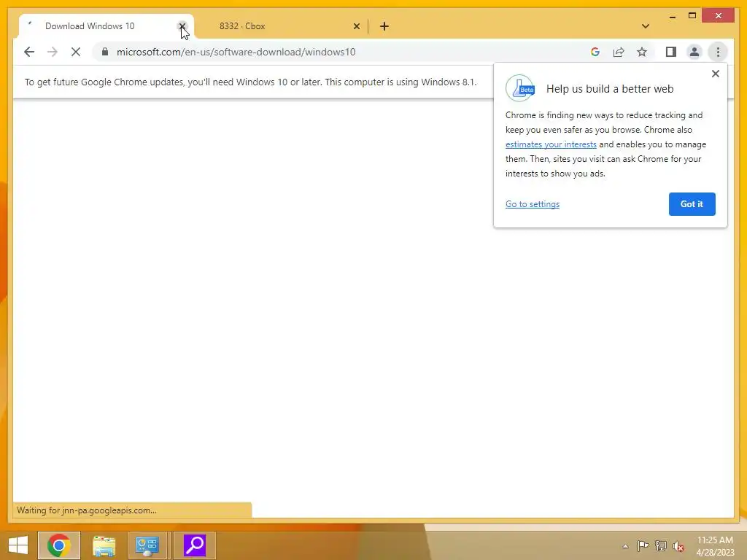The width and height of the screenshot is (747, 560).
Task: Click the Beta flask icon
Action: (x=519, y=88)
